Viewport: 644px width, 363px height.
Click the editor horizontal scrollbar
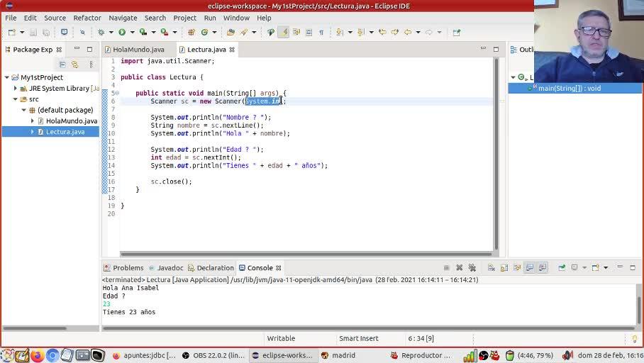point(305,254)
